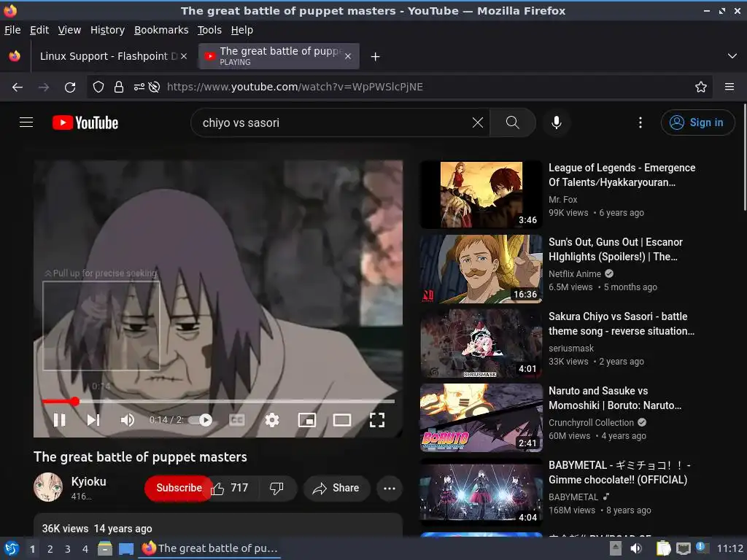
Task: Close the YouTube playing tab
Action: tap(348, 56)
